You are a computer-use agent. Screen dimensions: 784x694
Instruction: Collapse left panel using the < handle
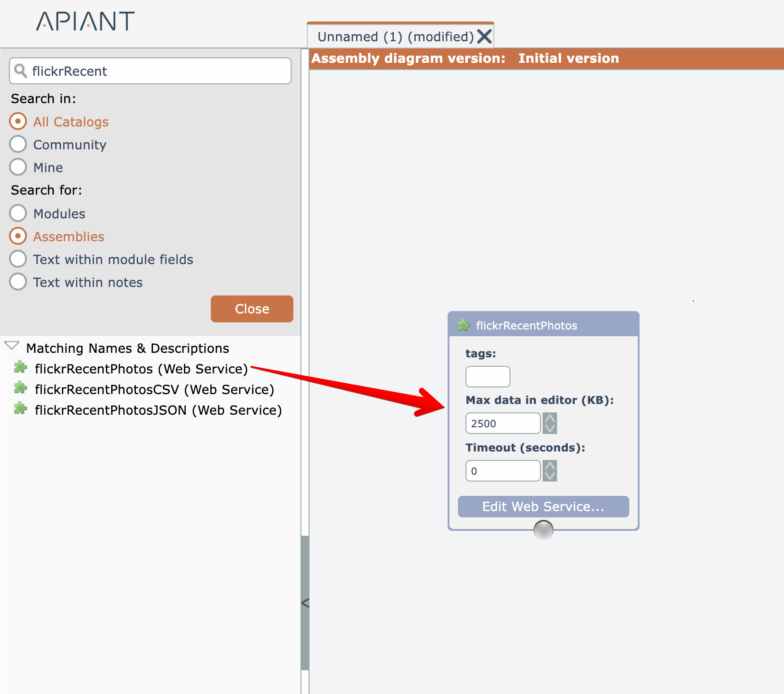[x=305, y=603]
